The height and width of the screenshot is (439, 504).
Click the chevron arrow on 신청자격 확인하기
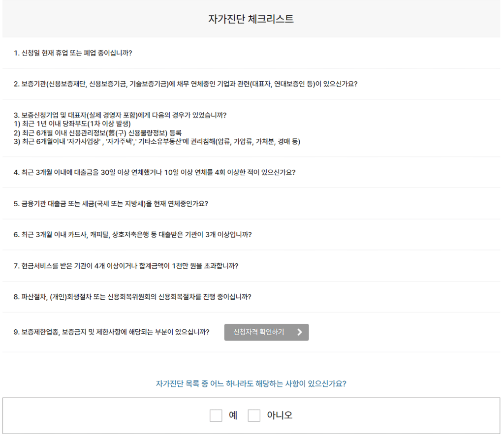point(300,332)
